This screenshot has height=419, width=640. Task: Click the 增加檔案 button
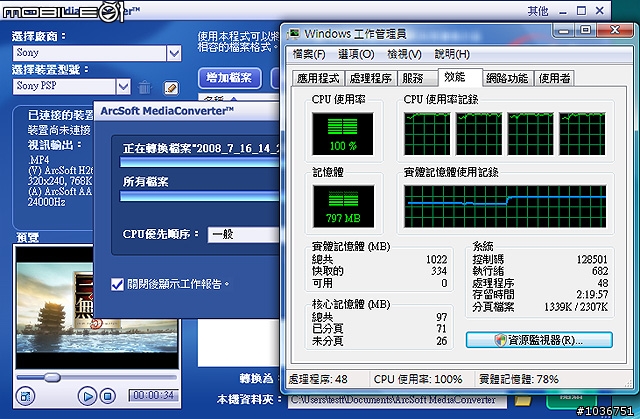point(229,78)
